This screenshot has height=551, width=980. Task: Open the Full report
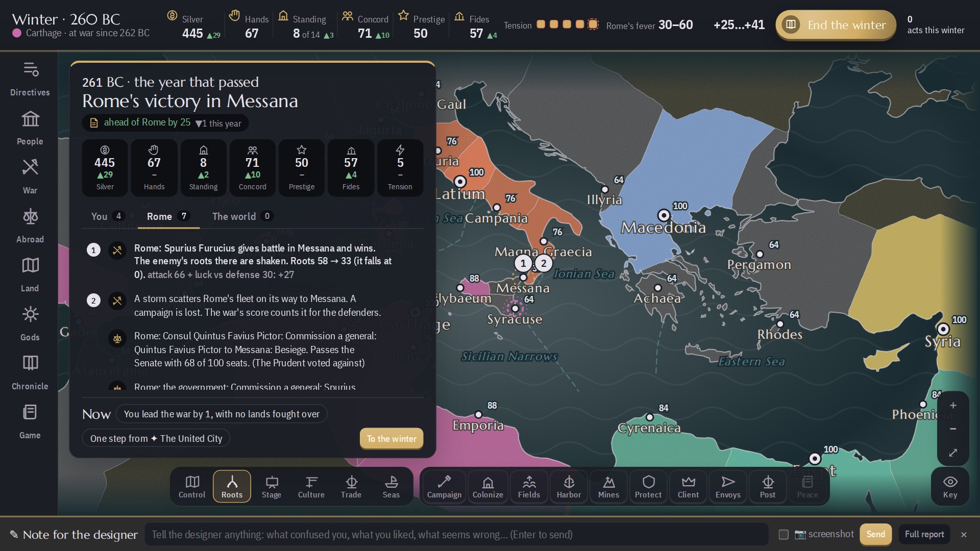coord(924,534)
